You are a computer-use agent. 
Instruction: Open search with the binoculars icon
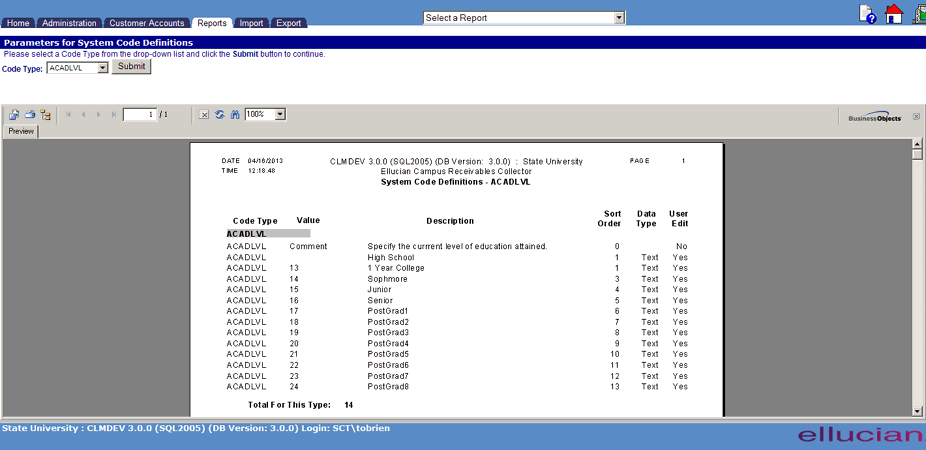[234, 115]
